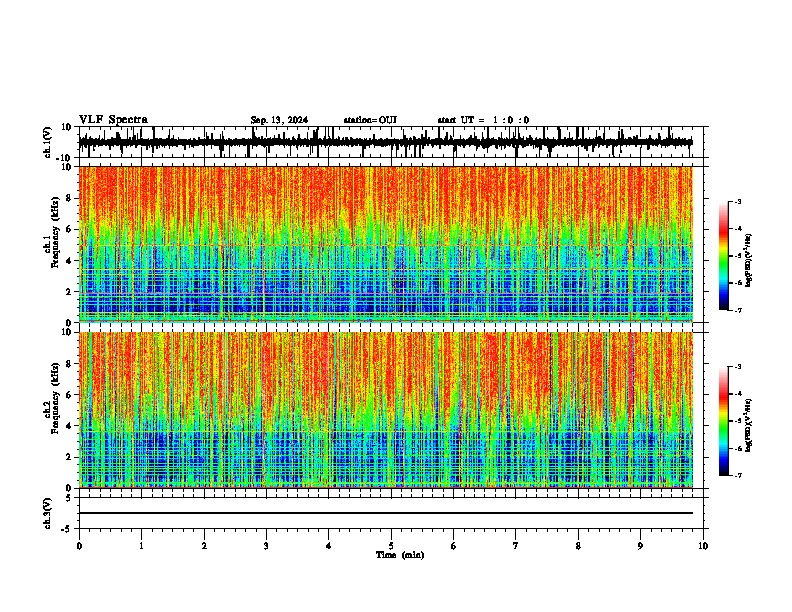This screenshot has height=612, width=792.
Task: Select the "start UT = 1 : 0 : 0" text
Action: (483, 120)
